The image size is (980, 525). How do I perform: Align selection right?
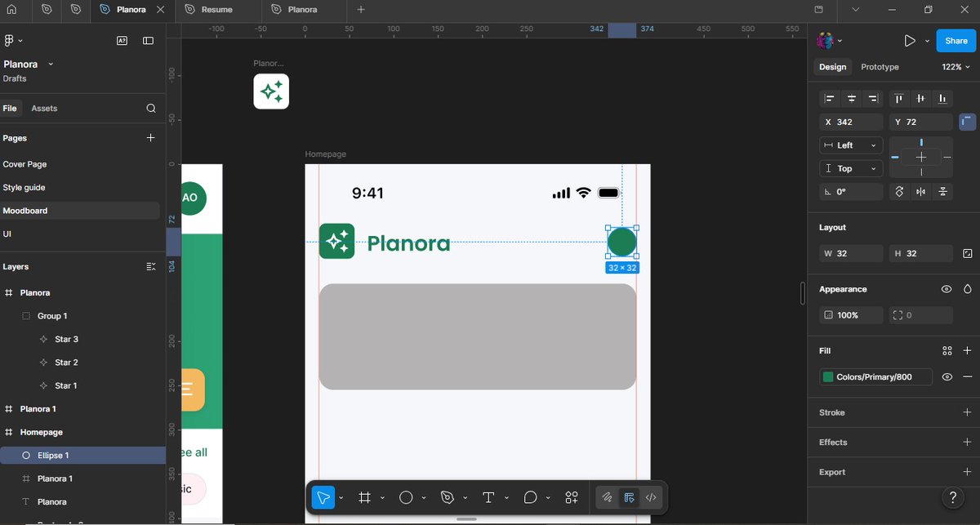(x=874, y=99)
